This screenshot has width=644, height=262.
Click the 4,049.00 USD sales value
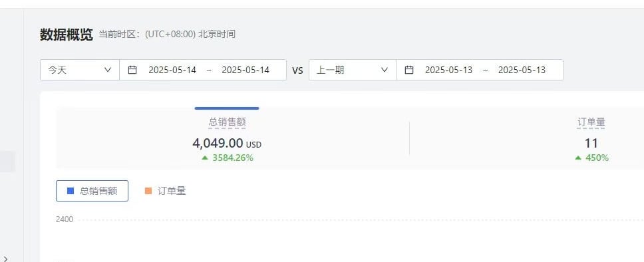[x=227, y=144]
